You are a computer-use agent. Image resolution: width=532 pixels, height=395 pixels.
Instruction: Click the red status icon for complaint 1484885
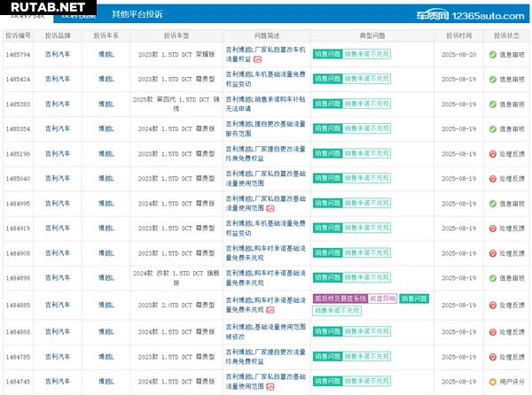coord(493,306)
